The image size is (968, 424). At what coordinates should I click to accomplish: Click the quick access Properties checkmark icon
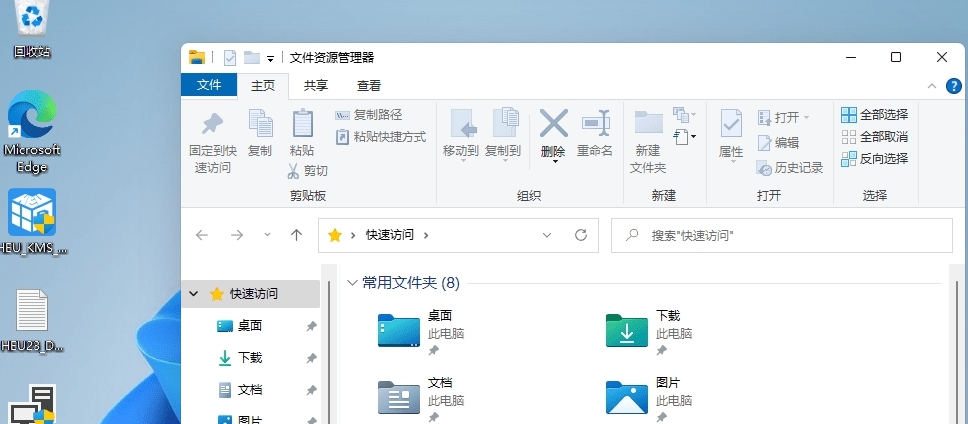click(x=230, y=58)
